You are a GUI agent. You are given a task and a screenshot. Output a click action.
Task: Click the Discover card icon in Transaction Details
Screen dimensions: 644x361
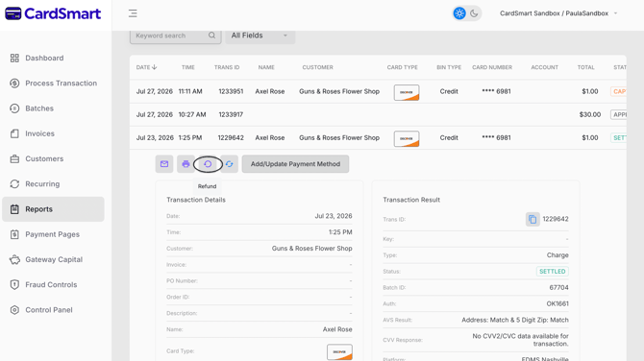pyautogui.click(x=339, y=352)
